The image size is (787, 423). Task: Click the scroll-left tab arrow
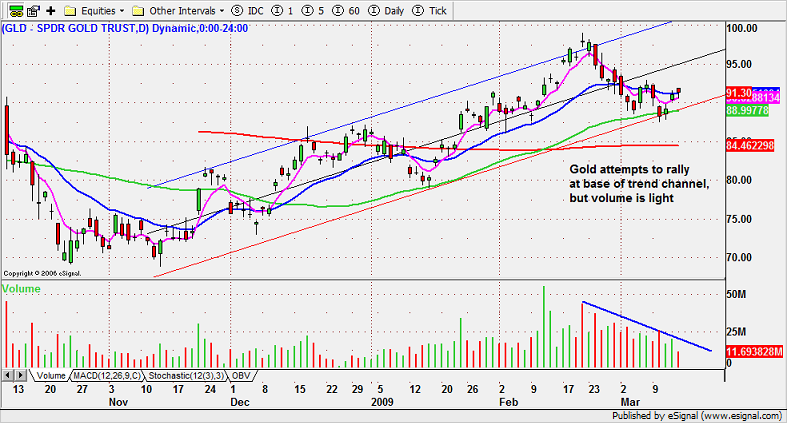[8, 375]
